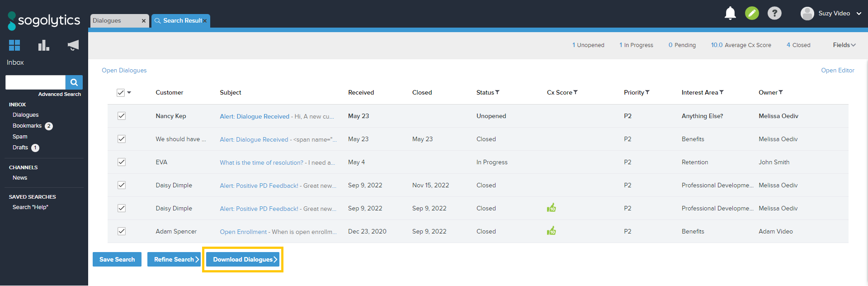
Task: Click the notifications bell icon
Action: (730, 13)
